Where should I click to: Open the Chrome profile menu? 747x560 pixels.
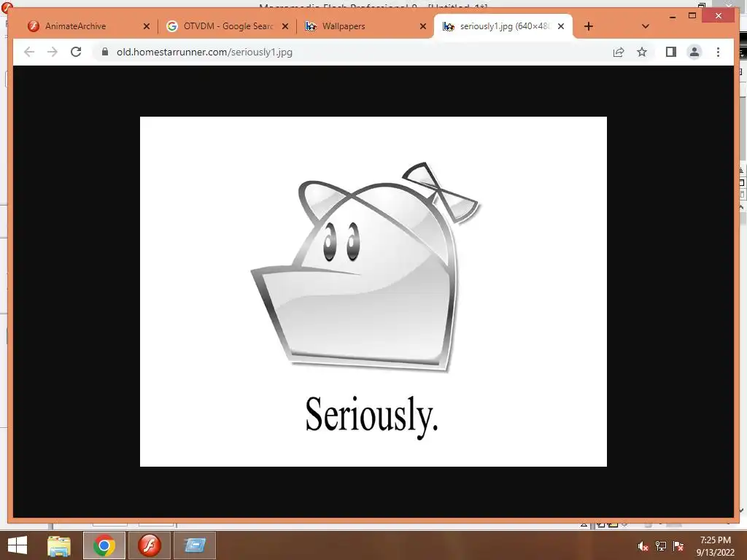pos(694,52)
